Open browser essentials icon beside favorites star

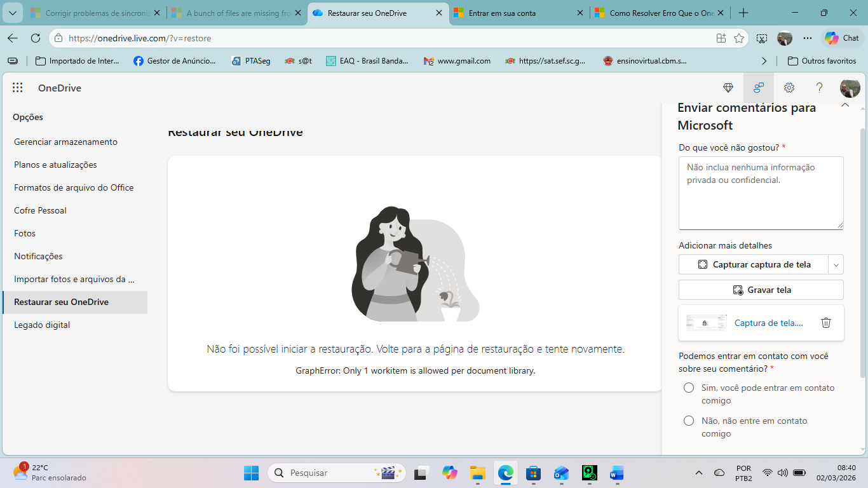[762, 38]
